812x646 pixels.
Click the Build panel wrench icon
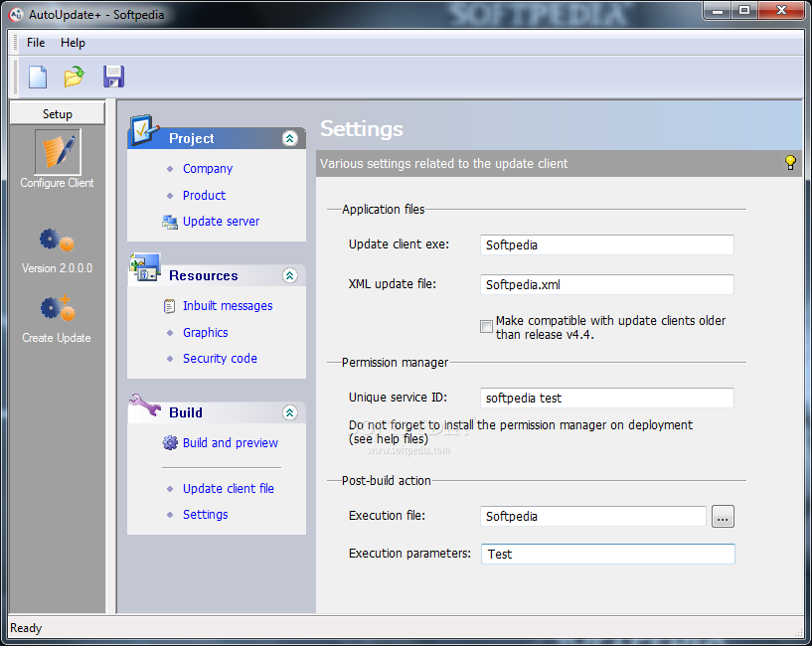145,405
